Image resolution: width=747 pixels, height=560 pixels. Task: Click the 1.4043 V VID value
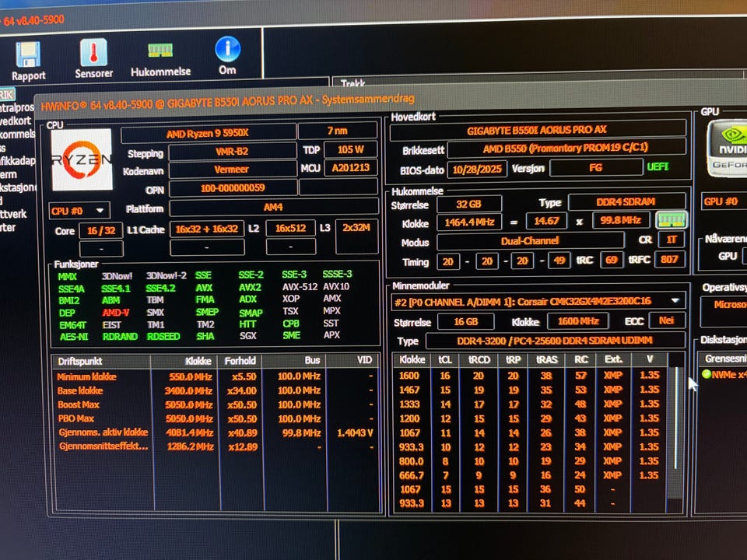coord(355,432)
